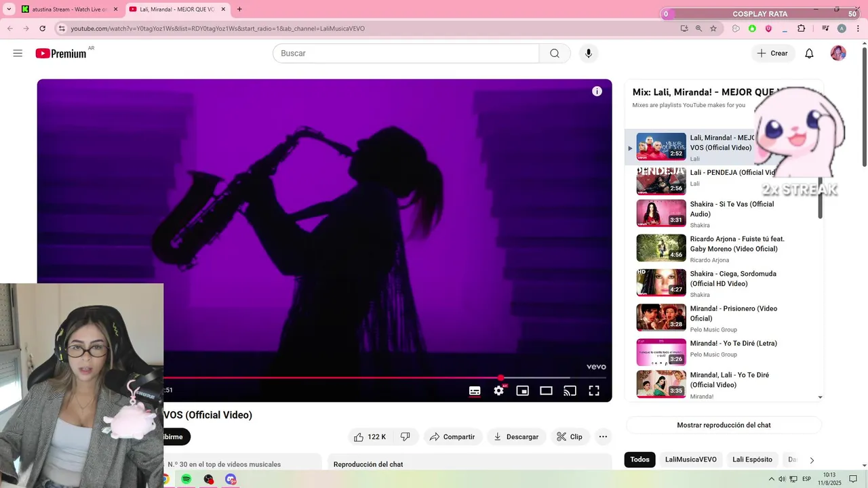
Task: Type in the Buscar search field
Action: click(406, 54)
